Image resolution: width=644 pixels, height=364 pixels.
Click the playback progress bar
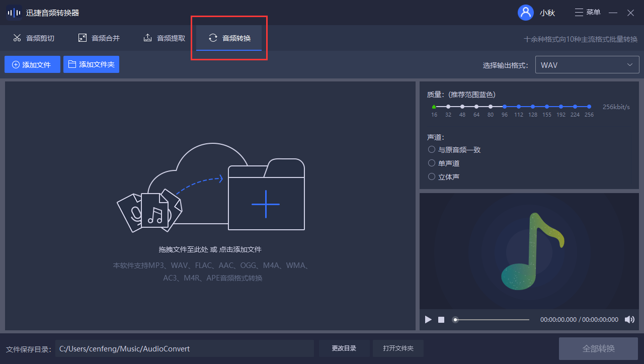[492, 320]
